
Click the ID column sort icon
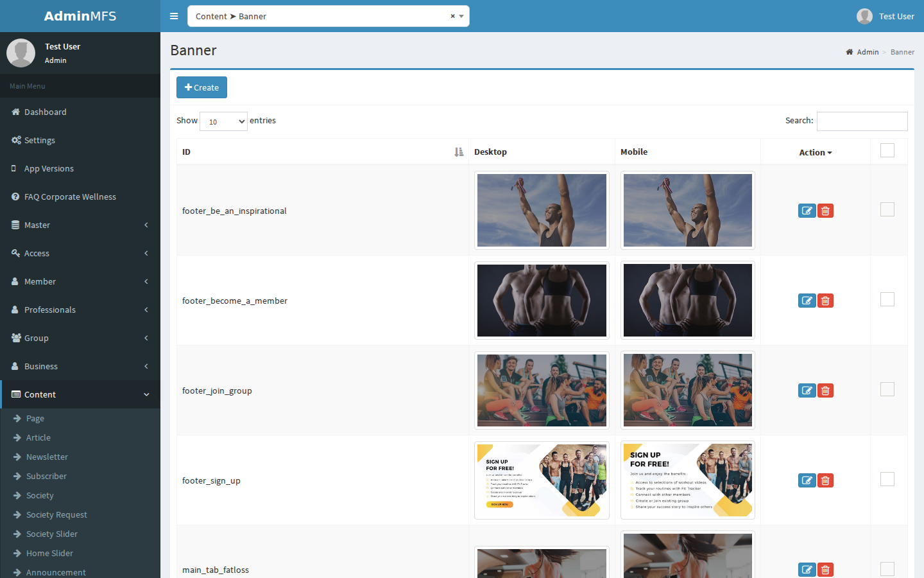[459, 152]
